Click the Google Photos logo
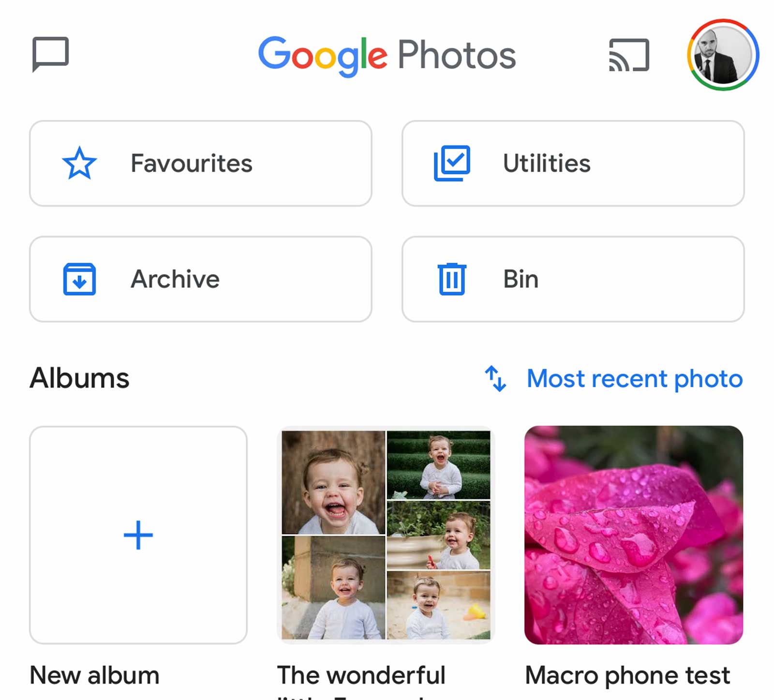Viewport: 774px width, 700px height. point(387,55)
